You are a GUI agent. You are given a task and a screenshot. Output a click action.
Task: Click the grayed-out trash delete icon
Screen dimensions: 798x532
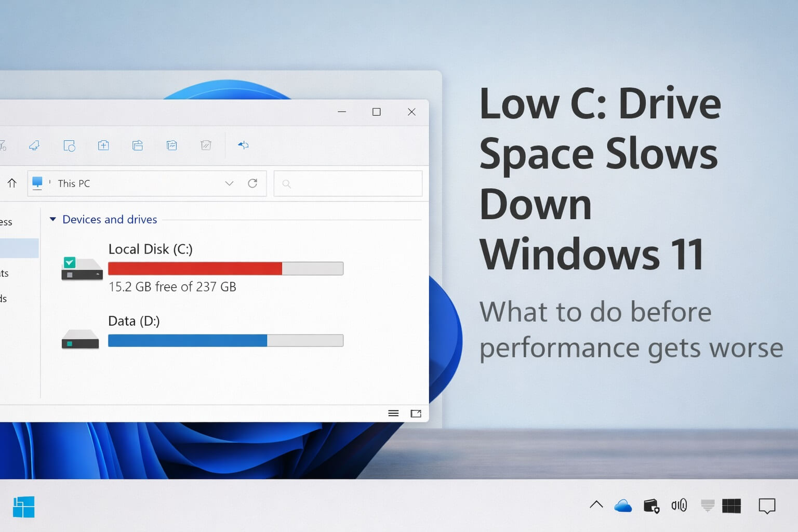click(x=206, y=145)
